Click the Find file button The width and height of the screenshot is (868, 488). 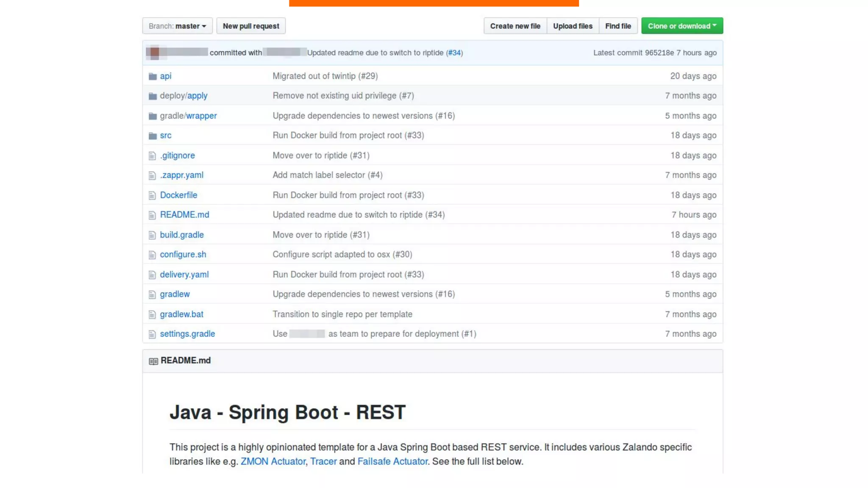pyautogui.click(x=618, y=26)
